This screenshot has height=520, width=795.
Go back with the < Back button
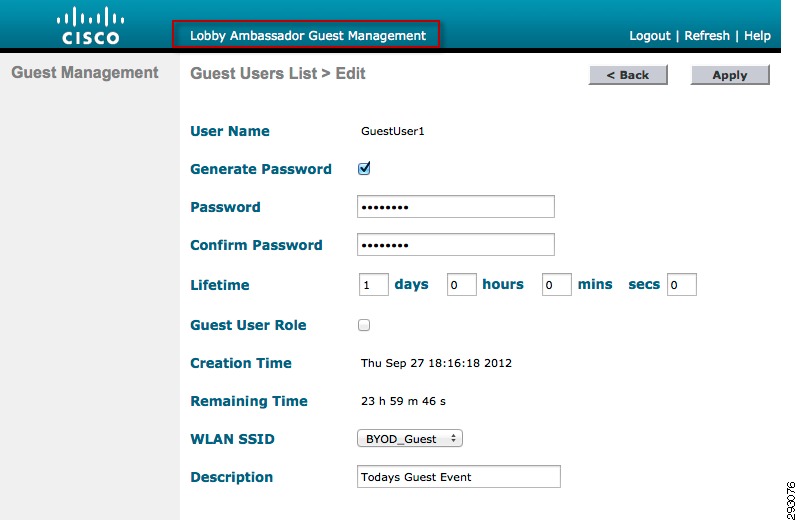tap(628, 75)
